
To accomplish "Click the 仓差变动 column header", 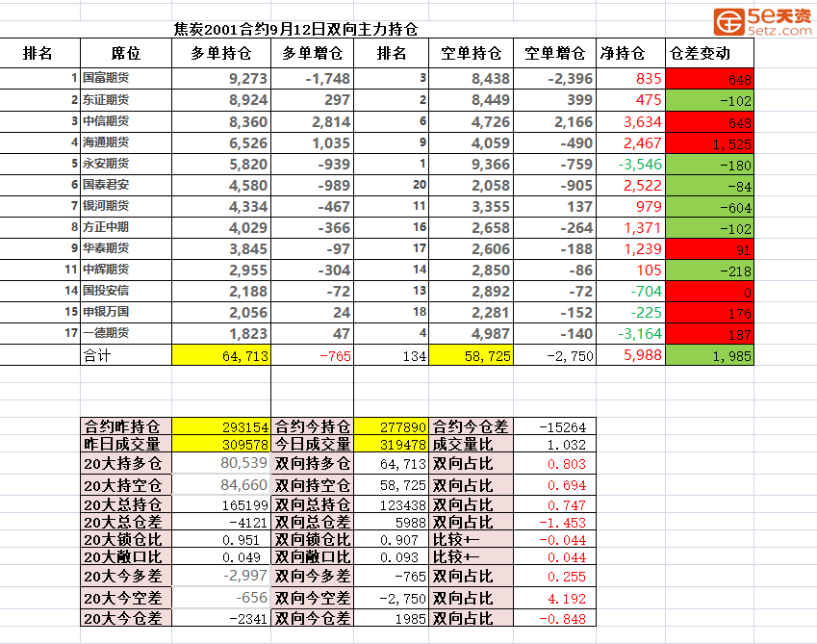I will (709, 53).
